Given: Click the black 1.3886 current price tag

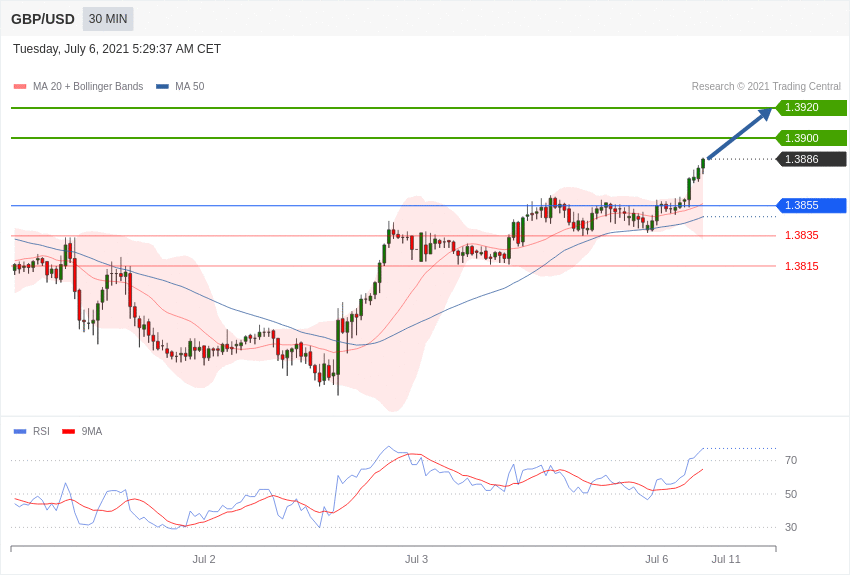Looking at the screenshot, I should (x=811, y=159).
